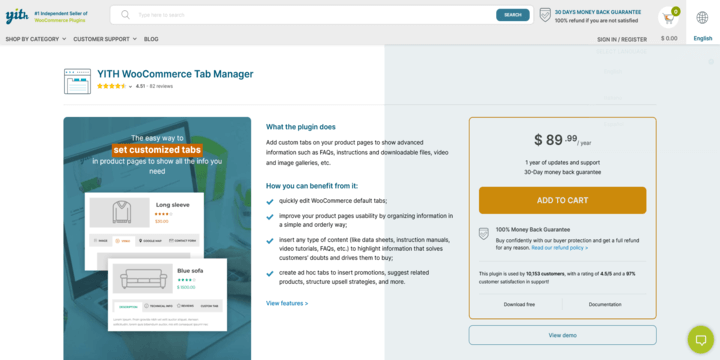Click the star rating next to 4.51

click(111, 86)
